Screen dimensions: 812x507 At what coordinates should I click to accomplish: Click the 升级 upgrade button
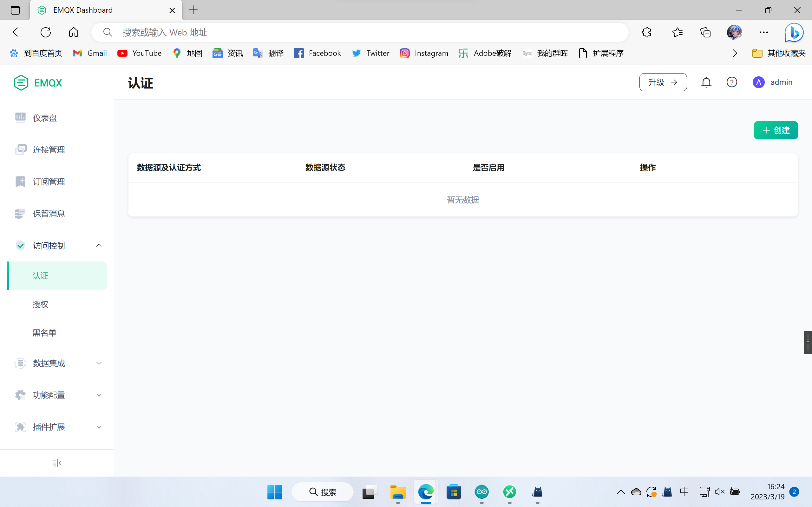point(663,82)
